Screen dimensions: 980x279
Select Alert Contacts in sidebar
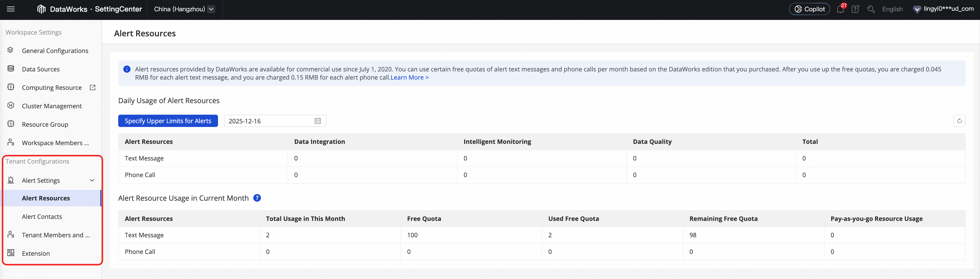[x=42, y=217]
